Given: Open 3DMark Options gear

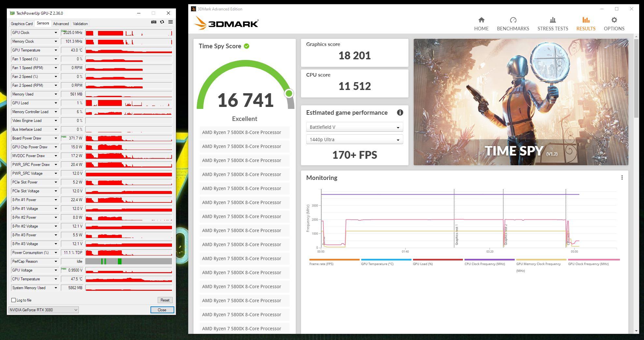Looking at the screenshot, I should [x=614, y=24].
